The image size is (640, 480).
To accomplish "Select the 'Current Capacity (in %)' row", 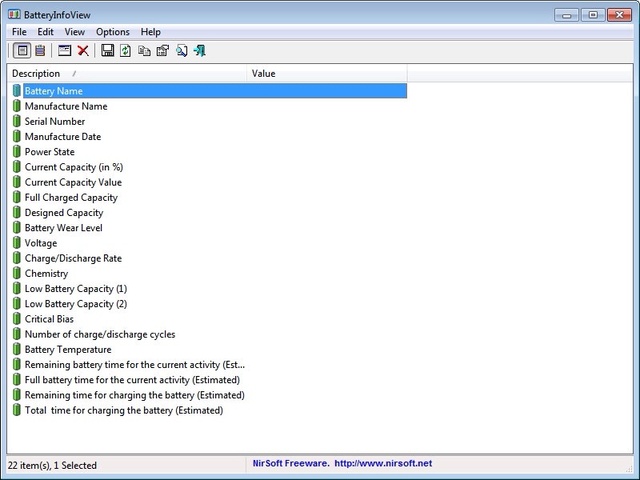I will 209,167.
